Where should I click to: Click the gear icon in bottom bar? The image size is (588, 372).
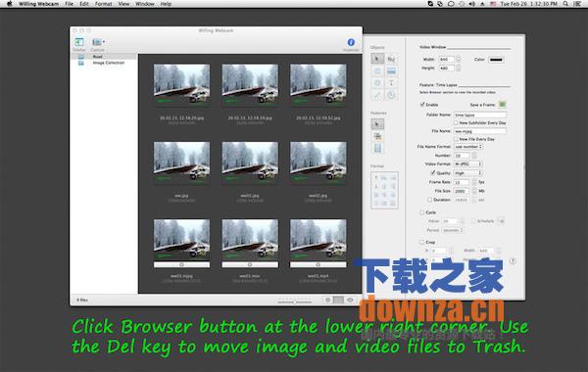327,301
